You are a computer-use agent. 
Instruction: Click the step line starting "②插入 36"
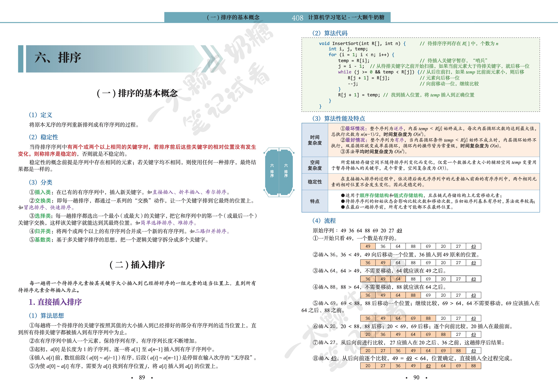[x=397, y=254]
